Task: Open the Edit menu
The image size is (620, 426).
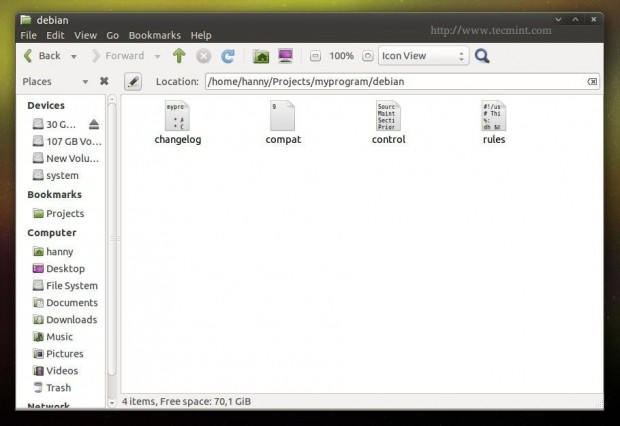Action: coord(55,35)
